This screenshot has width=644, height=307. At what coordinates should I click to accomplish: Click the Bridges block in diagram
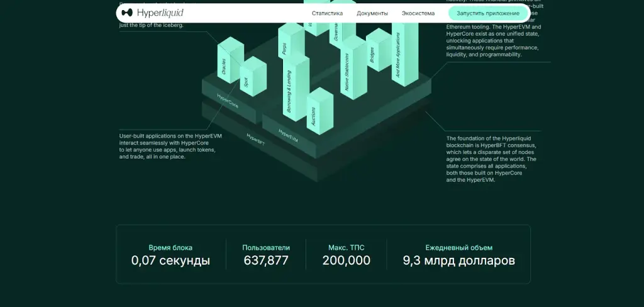coord(377,50)
